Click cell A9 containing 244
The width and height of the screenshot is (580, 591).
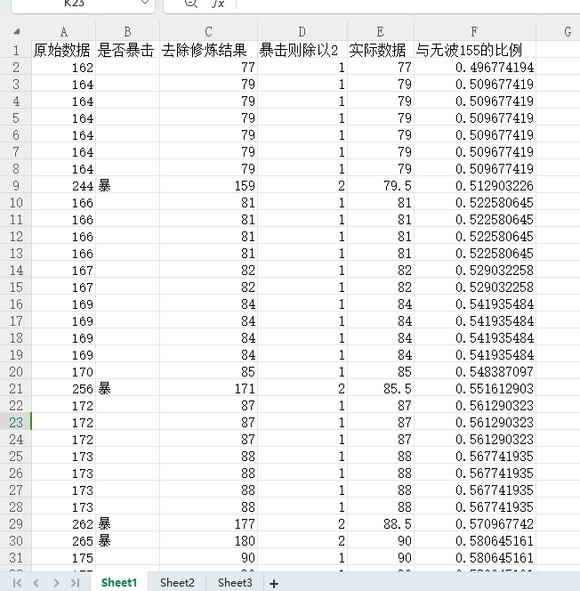[x=63, y=186]
